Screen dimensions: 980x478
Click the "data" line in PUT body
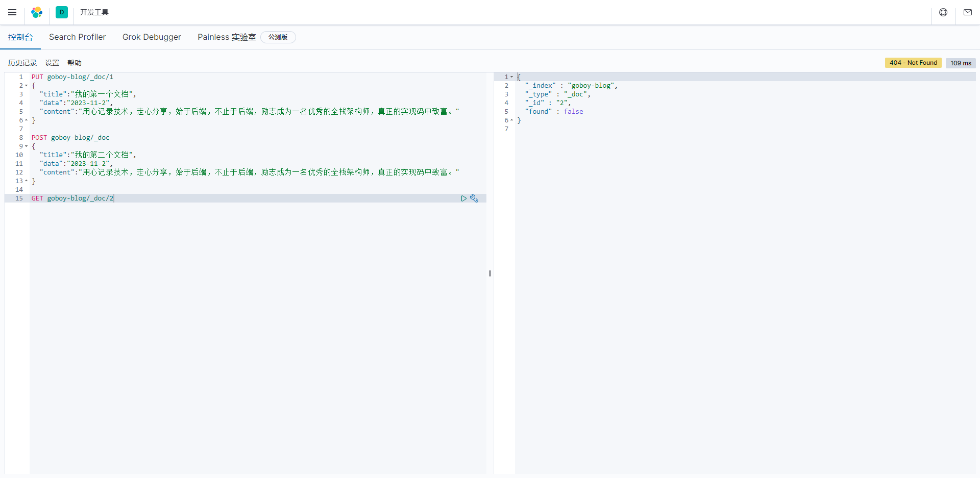point(76,103)
